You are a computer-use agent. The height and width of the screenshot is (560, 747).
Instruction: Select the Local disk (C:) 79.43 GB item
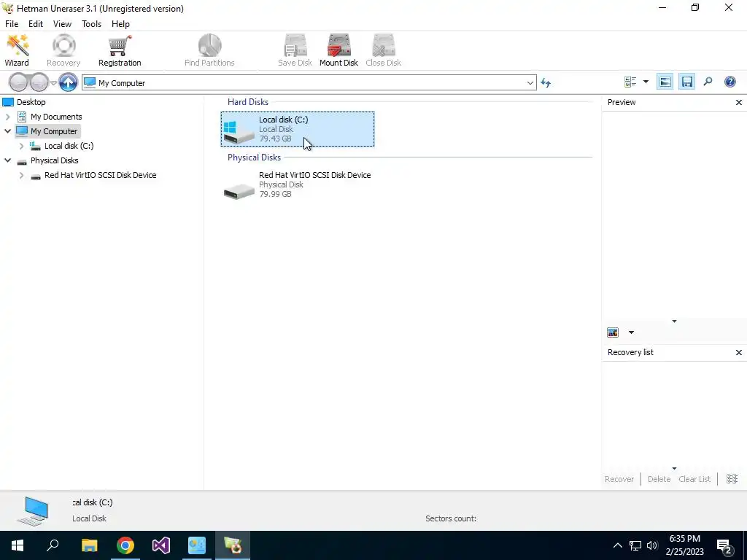click(x=298, y=129)
